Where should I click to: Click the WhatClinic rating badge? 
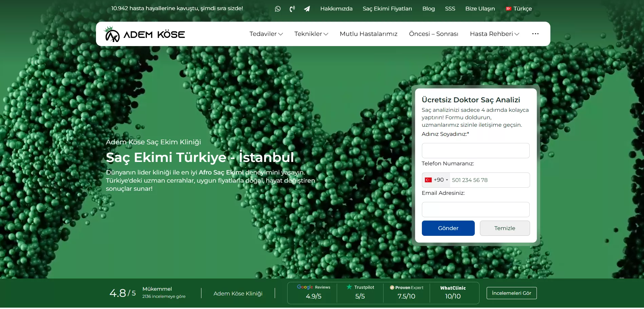coord(453,292)
